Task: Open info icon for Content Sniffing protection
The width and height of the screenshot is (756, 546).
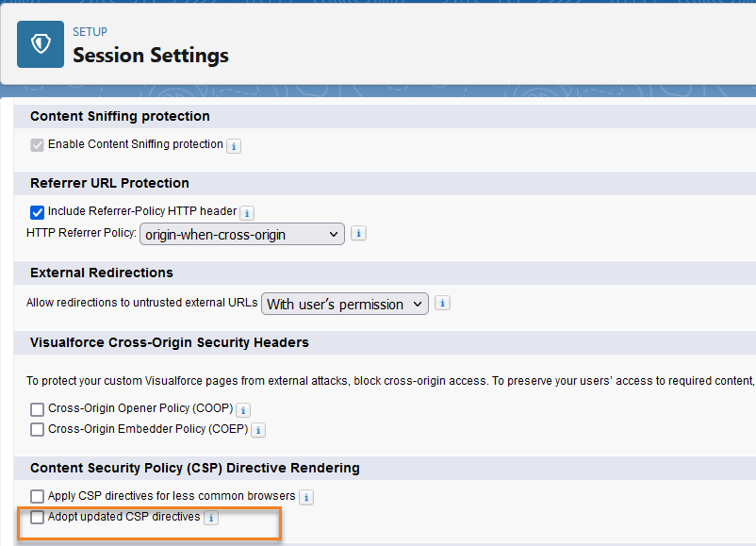Action: click(234, 145)
